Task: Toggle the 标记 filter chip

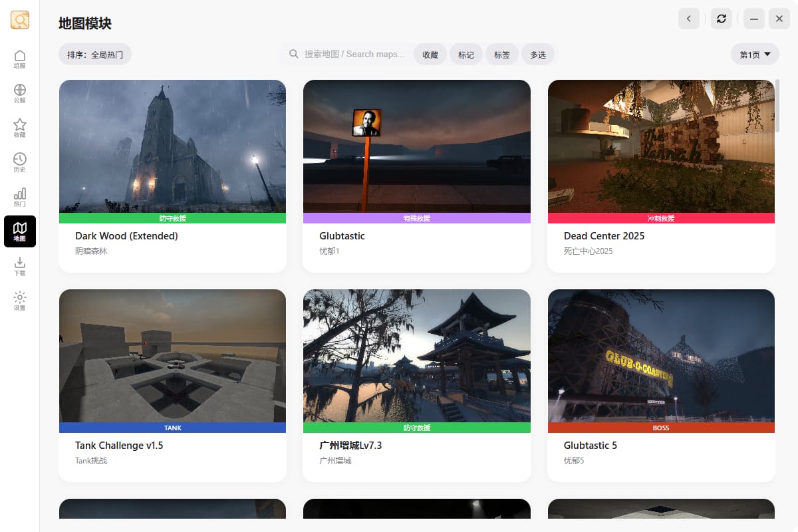Action: click(466, 55)
